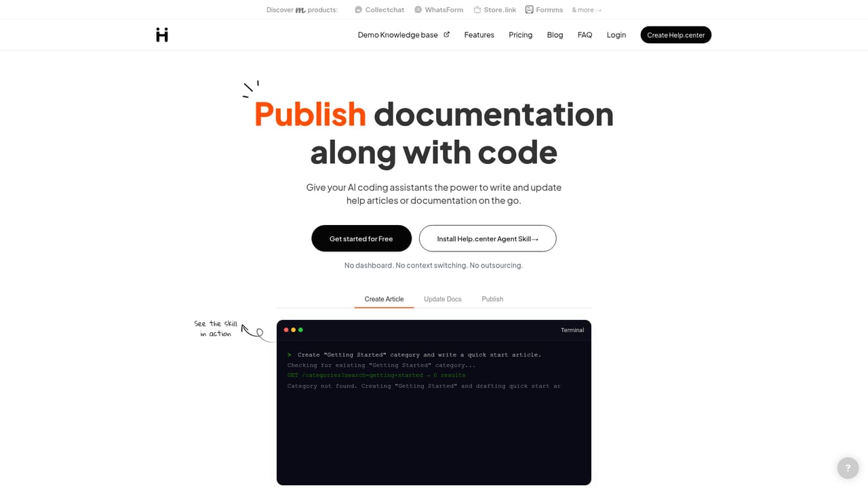Click Get started for Free button
The height and width of the screenshot is (488, 868).
point(361,239)
